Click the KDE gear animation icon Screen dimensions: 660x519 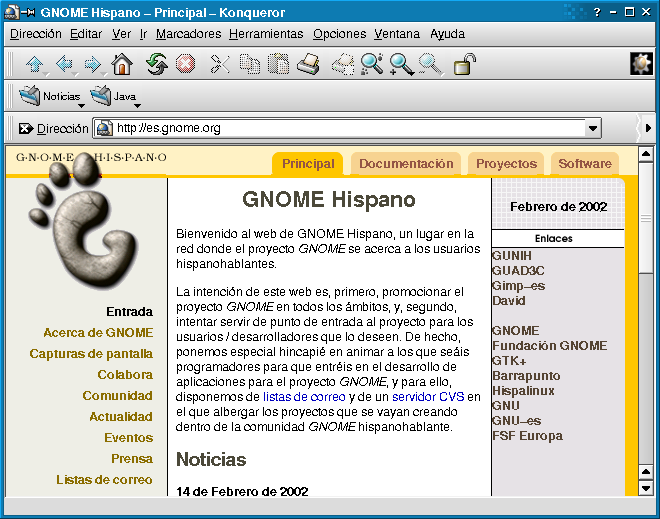(x=641, y=64)
